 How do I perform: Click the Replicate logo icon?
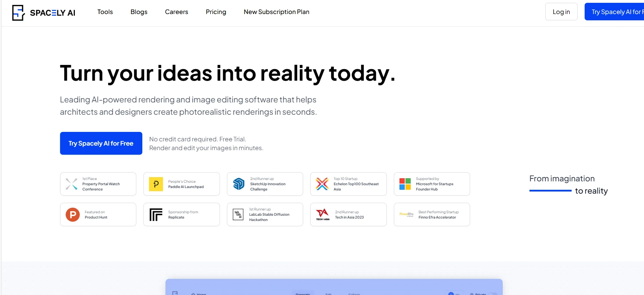pyautogui.click(x=156, y=215)
